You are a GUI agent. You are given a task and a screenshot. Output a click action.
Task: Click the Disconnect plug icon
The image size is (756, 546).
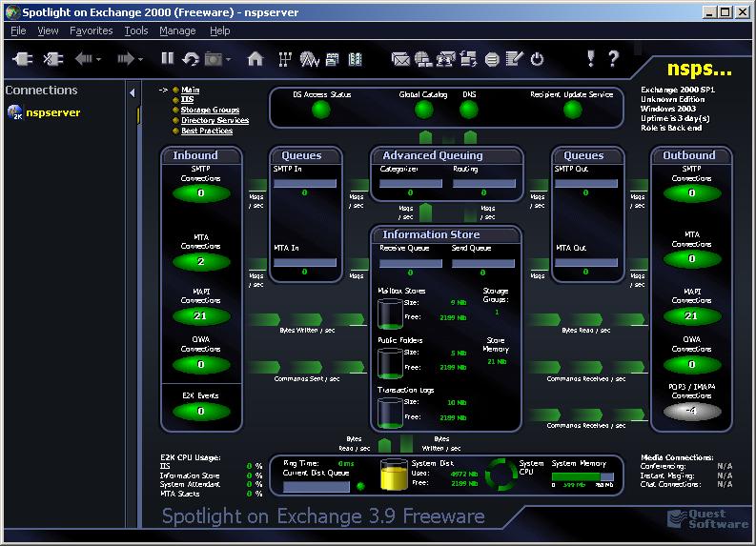click(x=53, y=59)
